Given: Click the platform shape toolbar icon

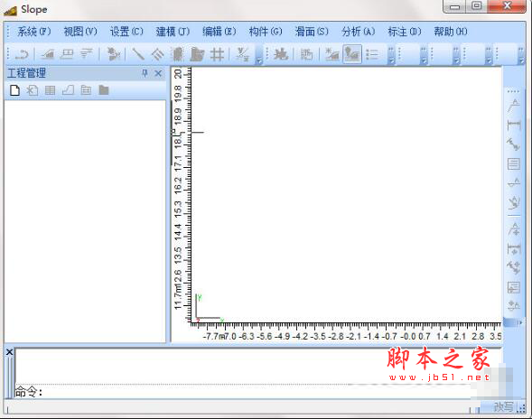Looking at the screenshot, I should (67, 54).
